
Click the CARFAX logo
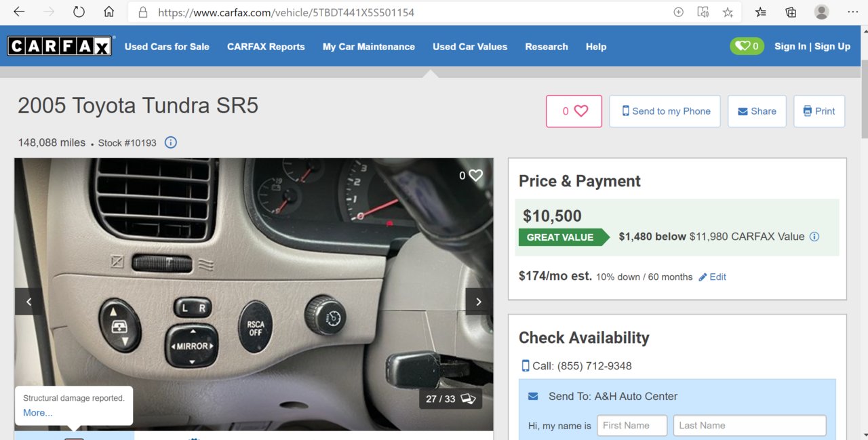tap(60, 46)
